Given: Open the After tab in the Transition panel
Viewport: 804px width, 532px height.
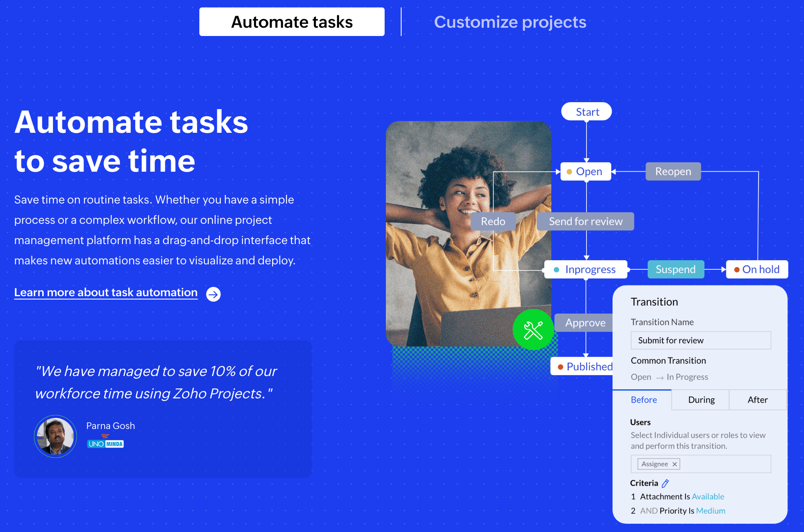Looking at the screenshot, I should pyautogui.click(x=757, y=400).
